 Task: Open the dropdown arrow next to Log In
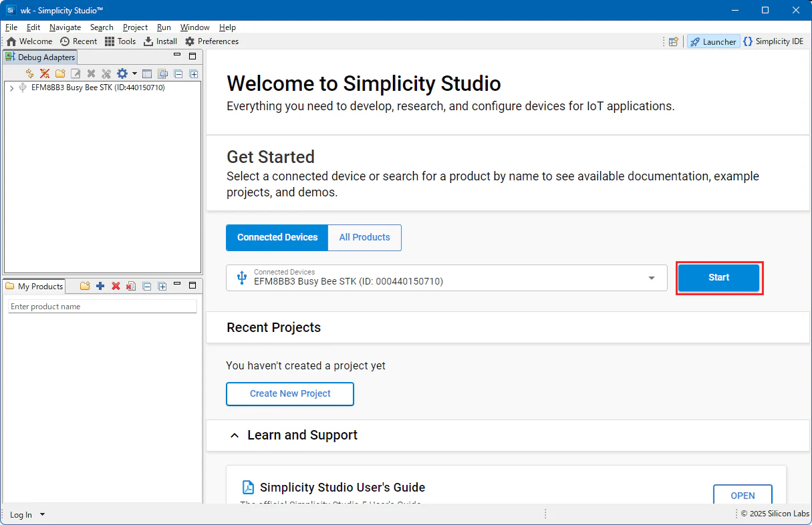[x=42, y=515]
